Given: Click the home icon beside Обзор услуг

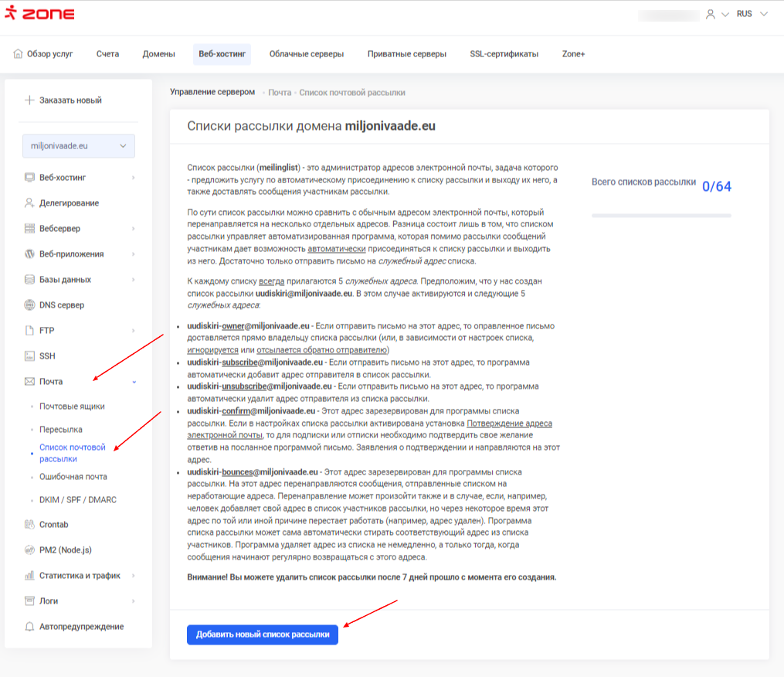Looking at the screenshot, I should click(18, 54).
